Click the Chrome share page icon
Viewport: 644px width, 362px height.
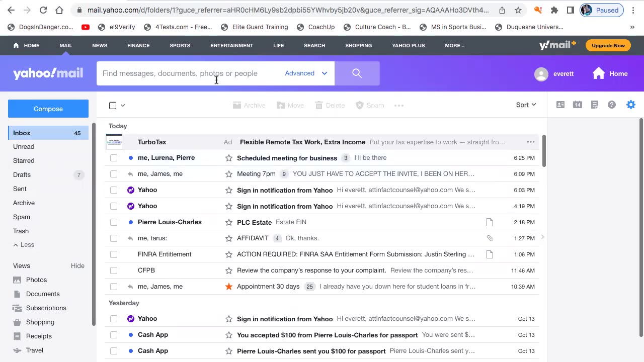tap(502, 10)
